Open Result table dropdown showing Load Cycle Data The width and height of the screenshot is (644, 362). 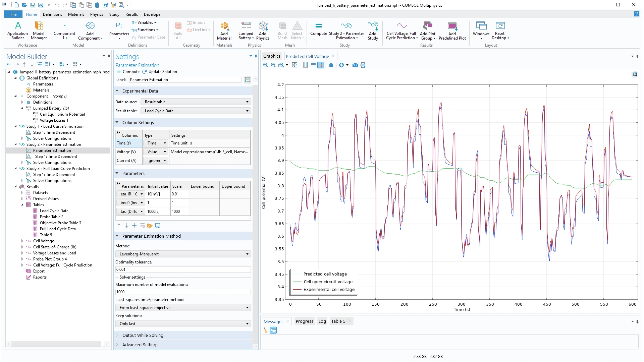[196, 111]
